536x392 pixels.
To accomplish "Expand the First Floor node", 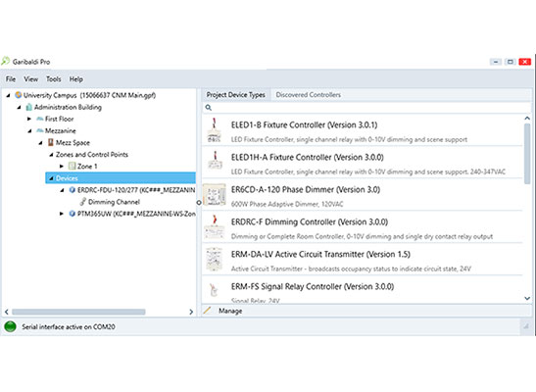I will [29, 119].
